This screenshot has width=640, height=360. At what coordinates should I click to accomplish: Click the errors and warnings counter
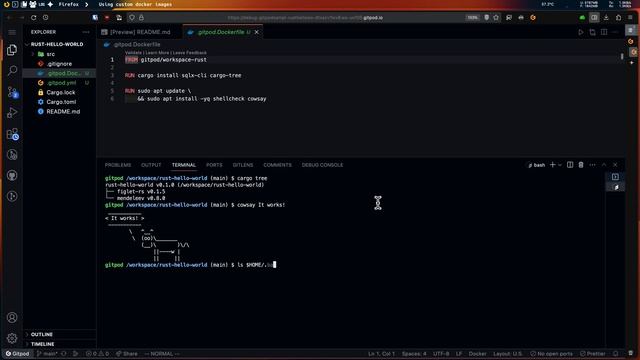97,353
